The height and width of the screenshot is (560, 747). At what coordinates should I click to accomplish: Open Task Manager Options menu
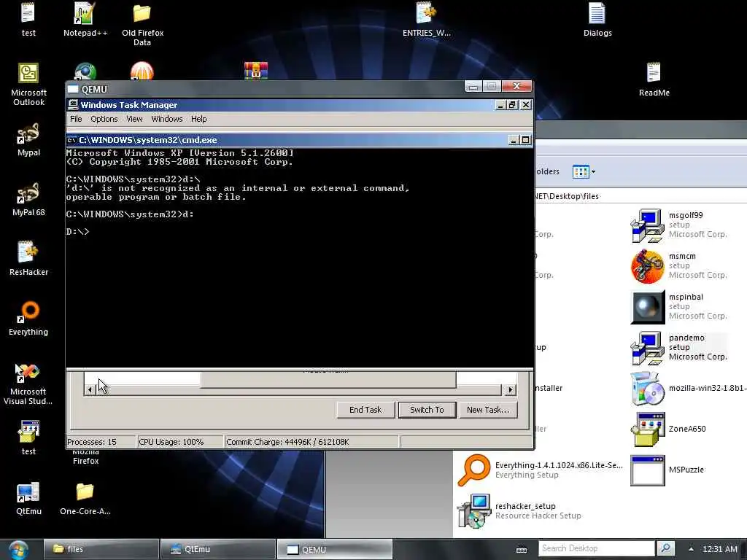point(104,119)
